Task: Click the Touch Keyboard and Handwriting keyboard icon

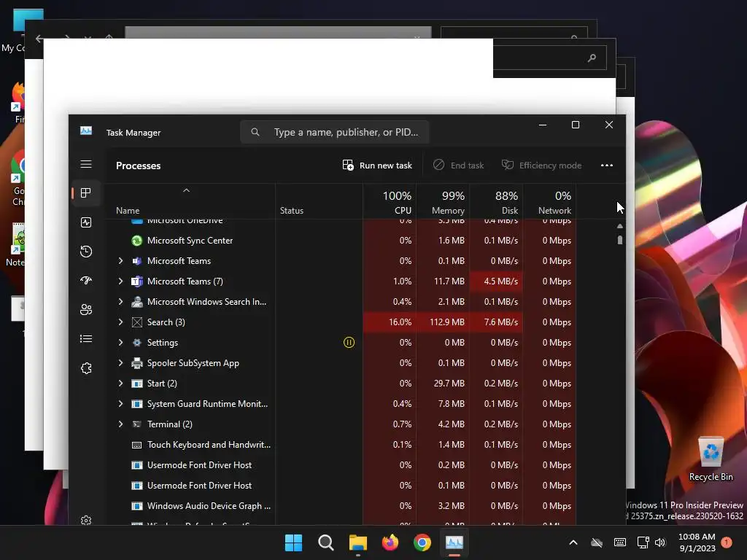Action: (x=136, y=445)
